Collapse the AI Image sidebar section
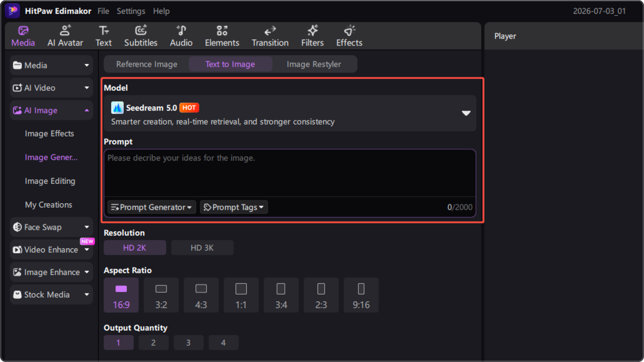This screenshot has height=362, width=644. tap(51, 110)
